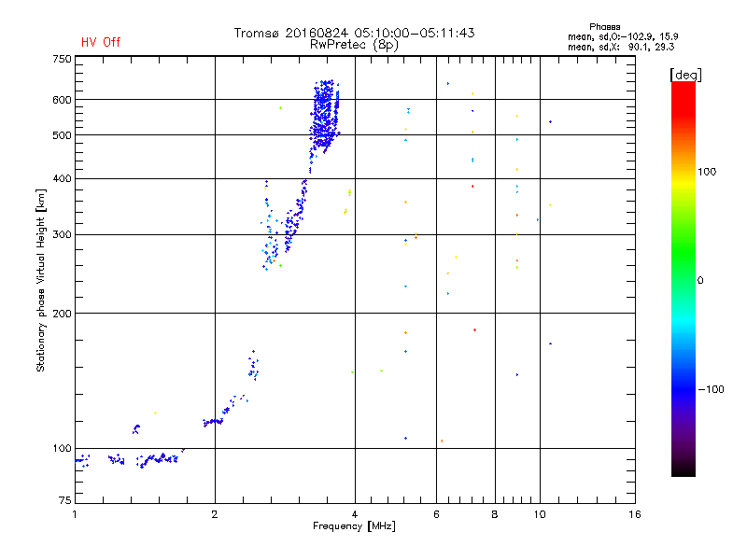The width and height of the screenshot is (747, 560).
Task: Click the x-axis title 'Frequency [MHz]'
Action: coord(354,526)
